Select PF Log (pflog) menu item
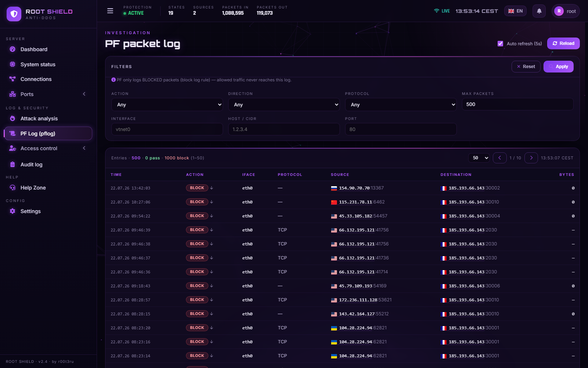588x368 pixels. tap(48, 134)
